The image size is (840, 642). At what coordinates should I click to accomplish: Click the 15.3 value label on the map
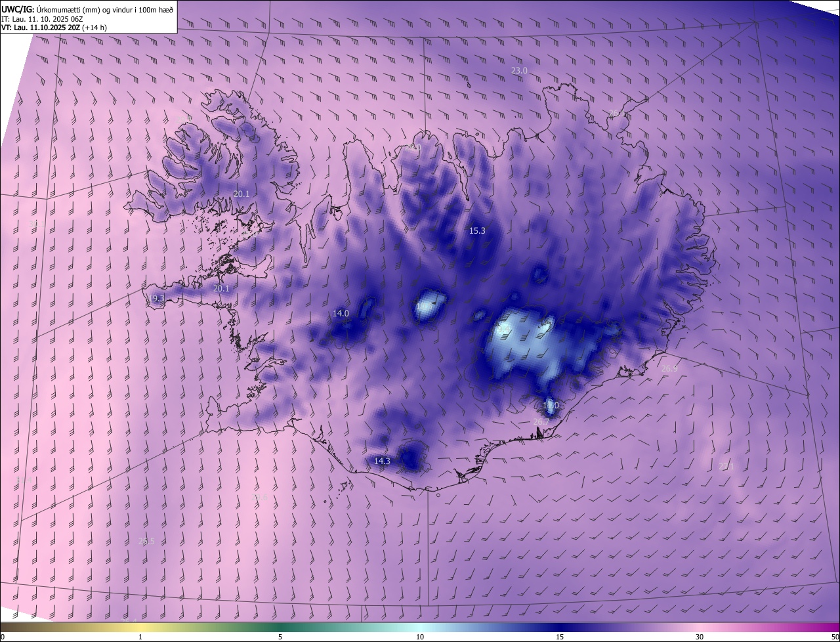click(x=477, y=231)
